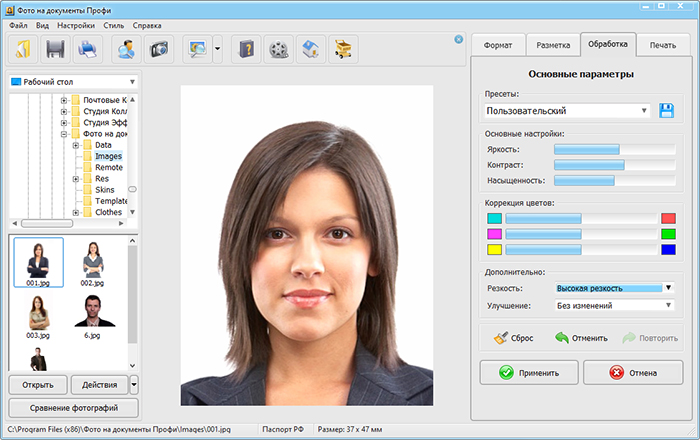Click the open file folder toolbar icon

pyautogui.click(x=23, y=47)
